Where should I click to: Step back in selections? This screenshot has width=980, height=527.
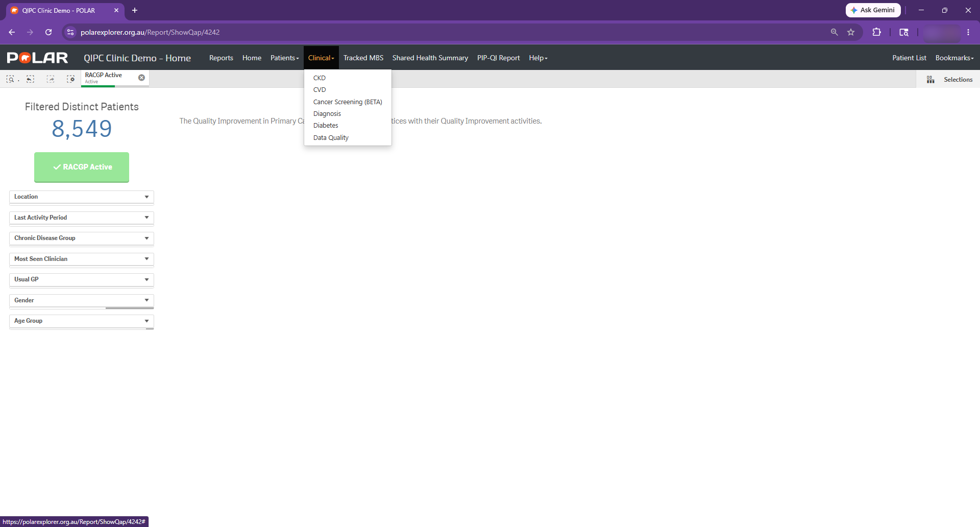coord(31,79)
